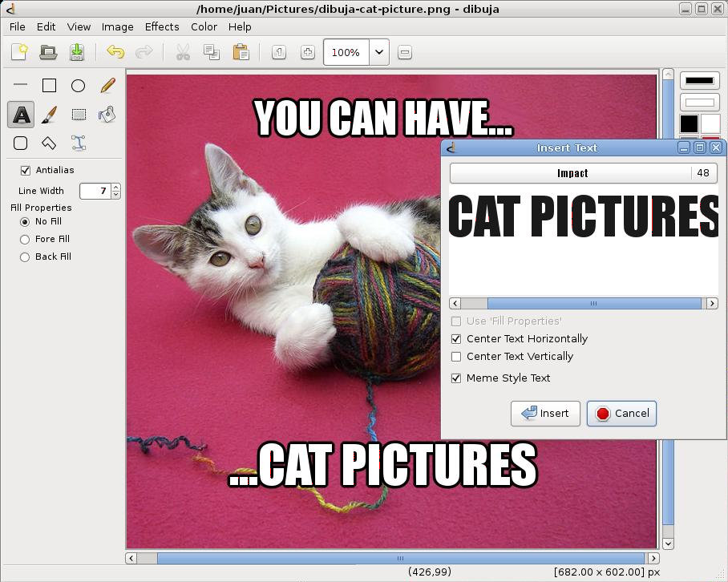This screenshot has height=582, width=728.
Task: Open the Effects menu
Action: (162, 27)
